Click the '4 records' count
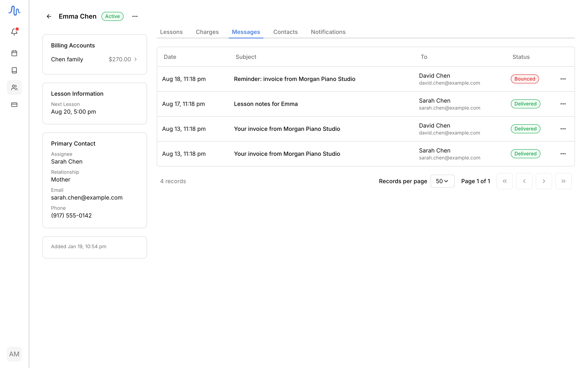This screenshot has width=588, height=368. pos(173,181)
